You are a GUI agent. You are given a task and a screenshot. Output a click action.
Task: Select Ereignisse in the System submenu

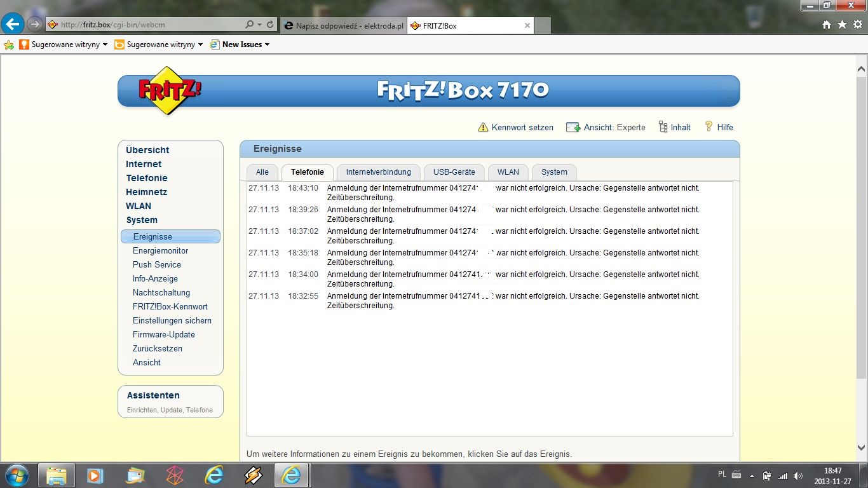(170, 236)
